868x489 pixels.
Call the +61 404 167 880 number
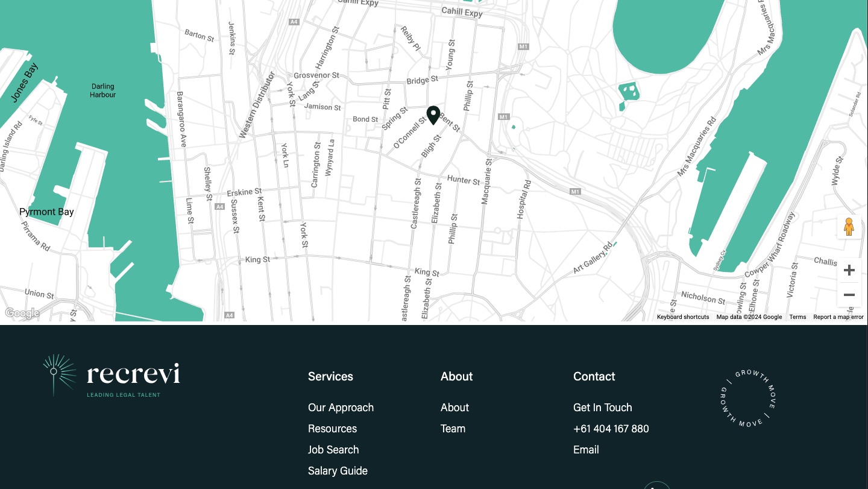click(x=611, y=429)
